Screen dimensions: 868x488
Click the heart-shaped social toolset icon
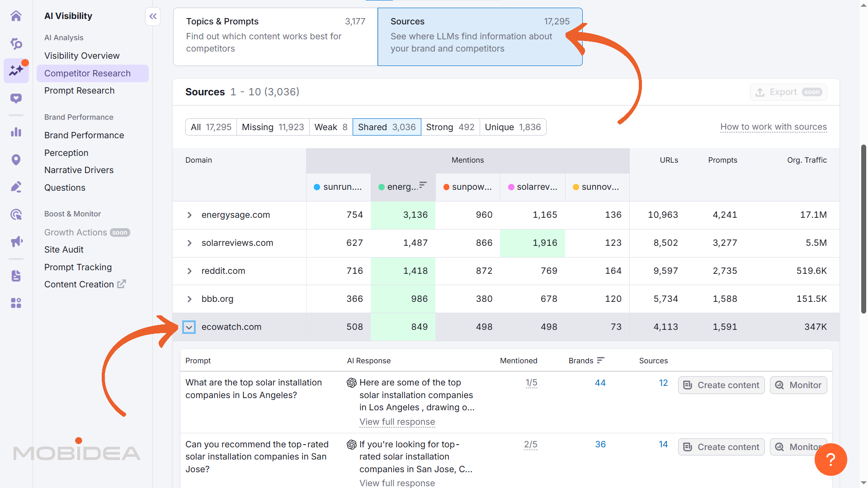pyautogui.click(x=16, y=98)
